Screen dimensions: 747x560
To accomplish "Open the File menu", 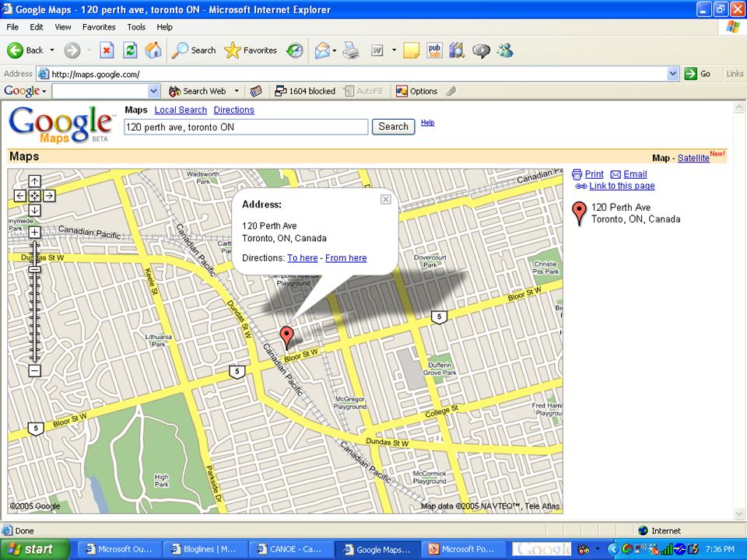I will [x=12, y=27].
